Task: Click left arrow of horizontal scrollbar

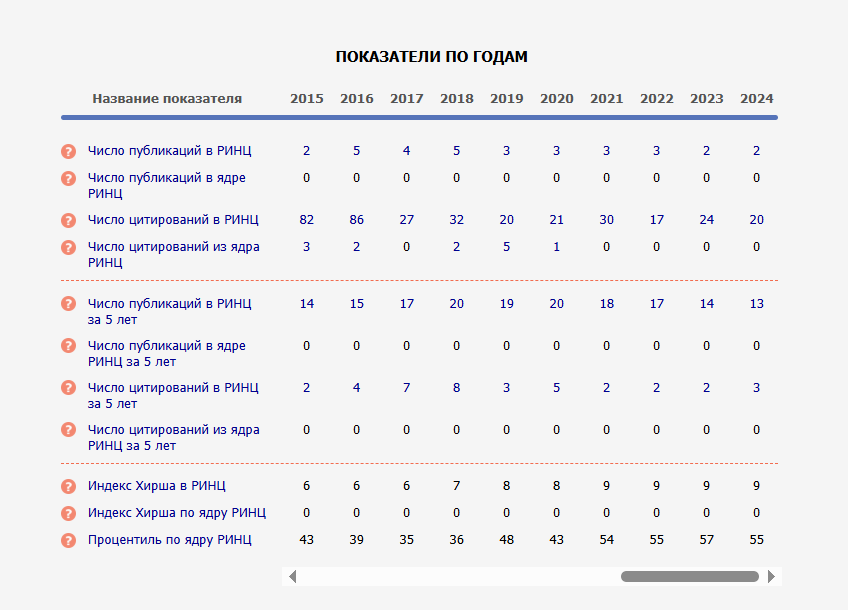Action: [291, 576]
